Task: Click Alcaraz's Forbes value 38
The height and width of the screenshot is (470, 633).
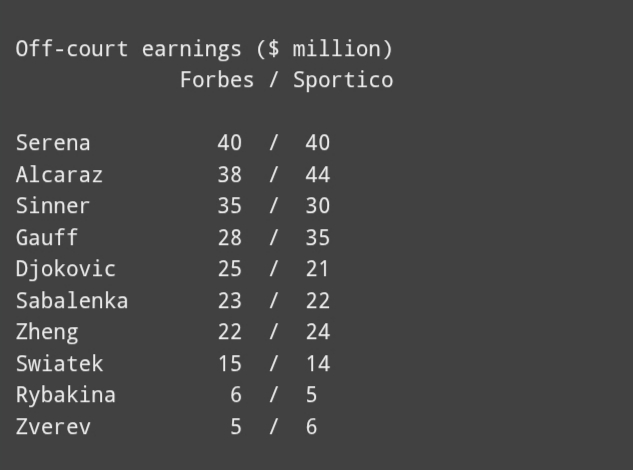Action: [x=229, y=175]
